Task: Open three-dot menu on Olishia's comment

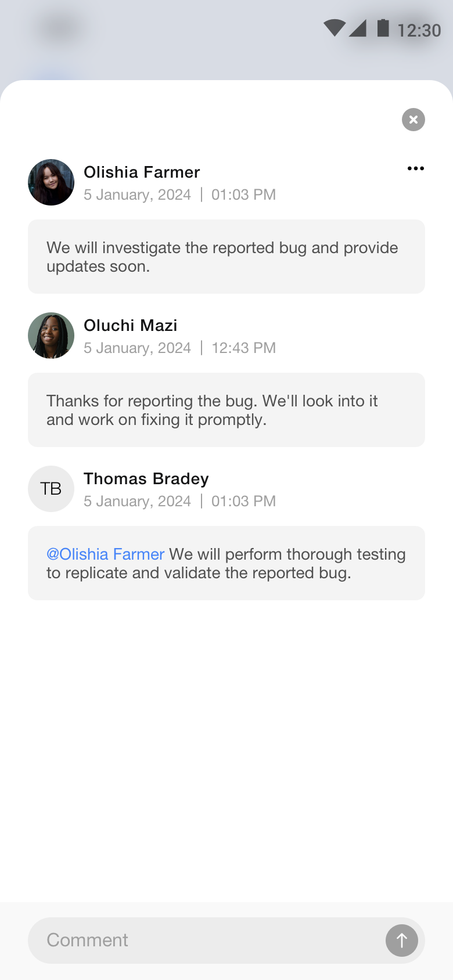Action: click(416, 168)
